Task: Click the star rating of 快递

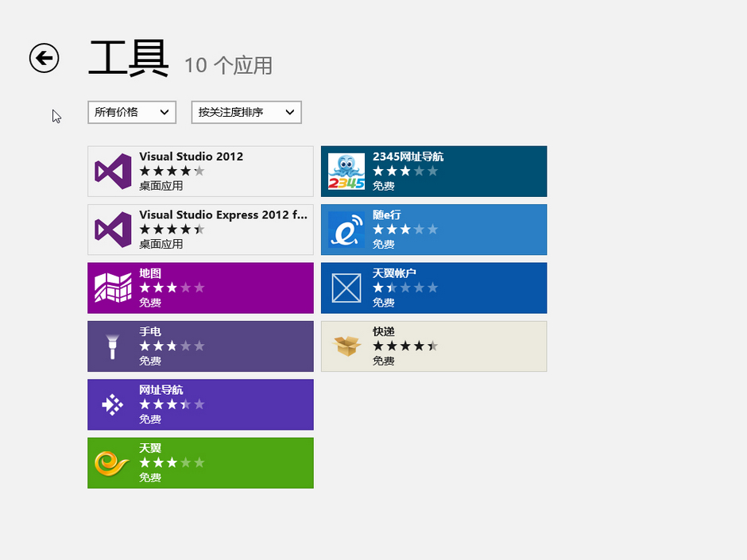Action: (x=405, y=346)
